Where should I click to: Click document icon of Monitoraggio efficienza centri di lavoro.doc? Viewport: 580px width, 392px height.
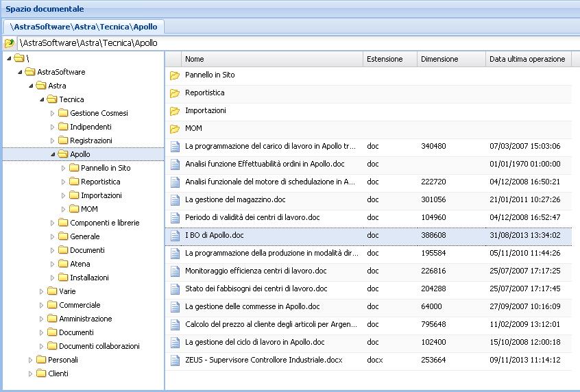pos(175,271)
